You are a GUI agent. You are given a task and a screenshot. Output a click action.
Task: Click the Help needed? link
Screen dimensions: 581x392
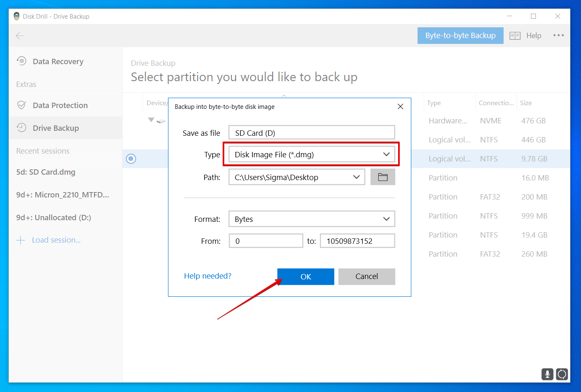click(208, 276)
